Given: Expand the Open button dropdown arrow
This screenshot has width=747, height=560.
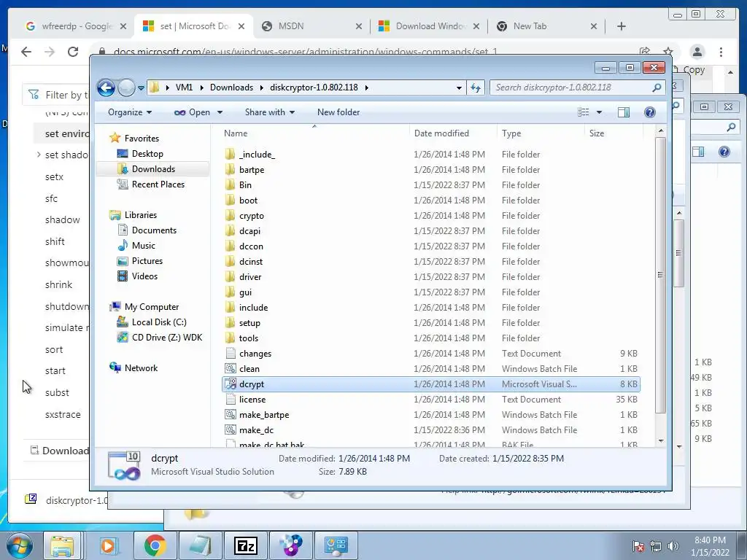Looking at the screenshot, I should pyautogui.click(x=220, y=112).
